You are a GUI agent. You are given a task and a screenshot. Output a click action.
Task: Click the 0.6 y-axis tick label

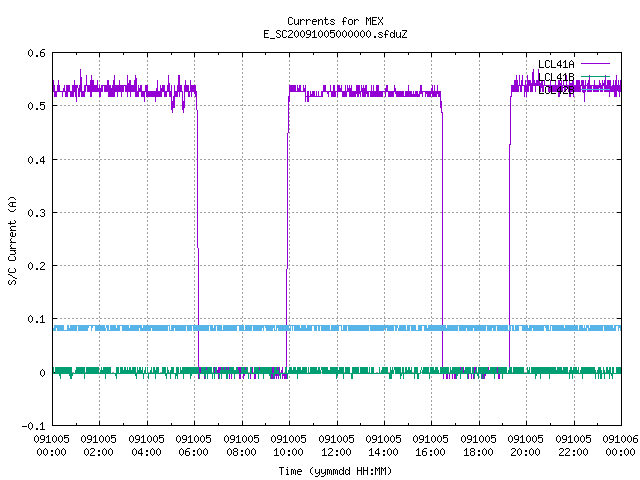click(x=36, y=53)
